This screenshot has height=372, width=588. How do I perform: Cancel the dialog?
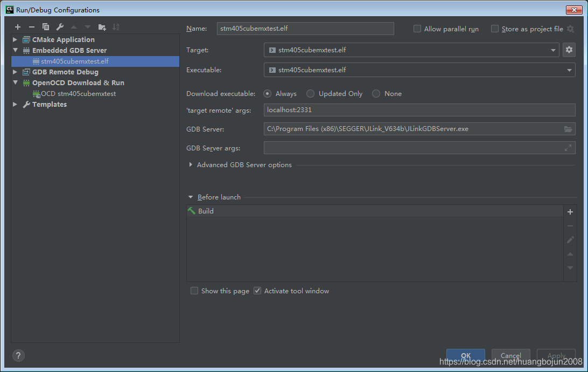pyautogui.click(x=510, y=356)
